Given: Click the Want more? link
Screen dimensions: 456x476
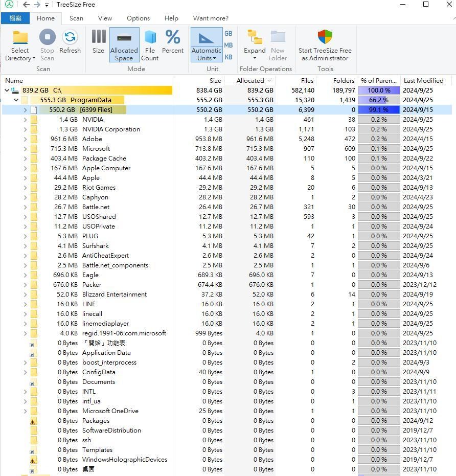Looking at the screenshot, I should [211, 18].
